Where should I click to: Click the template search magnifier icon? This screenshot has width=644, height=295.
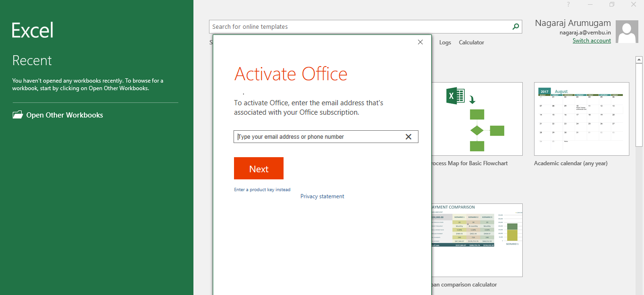coord(516,27)
